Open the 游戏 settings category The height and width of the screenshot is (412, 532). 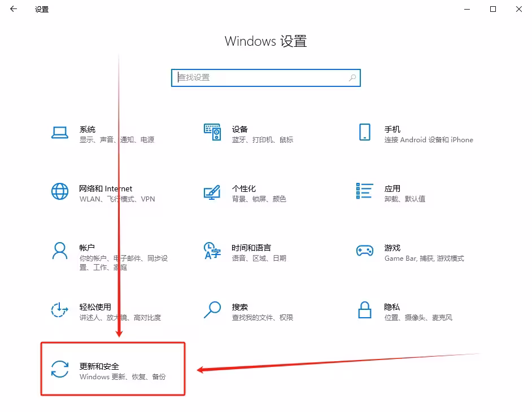392,248
